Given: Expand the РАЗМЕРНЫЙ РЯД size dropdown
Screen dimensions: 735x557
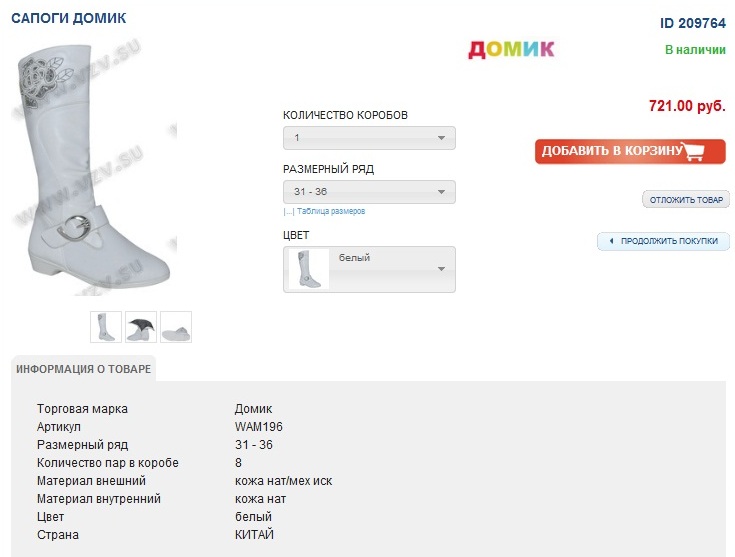Looking at the screenshot, I should [369, 192].
